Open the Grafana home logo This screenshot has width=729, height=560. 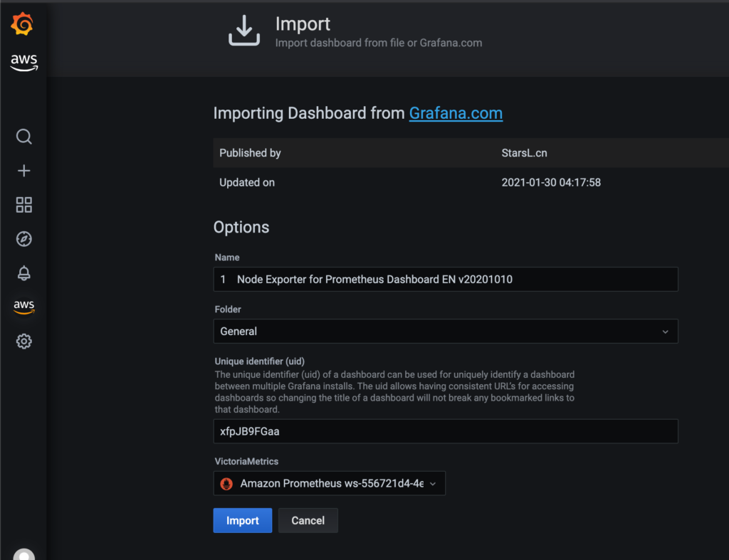pyautogui.click(x=22, y=24)
